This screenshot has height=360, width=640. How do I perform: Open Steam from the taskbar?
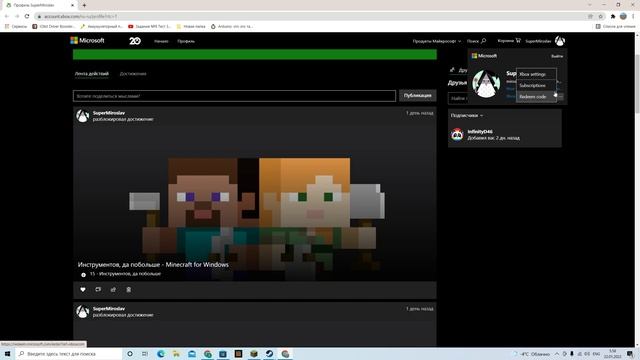(x=269, y=353)
